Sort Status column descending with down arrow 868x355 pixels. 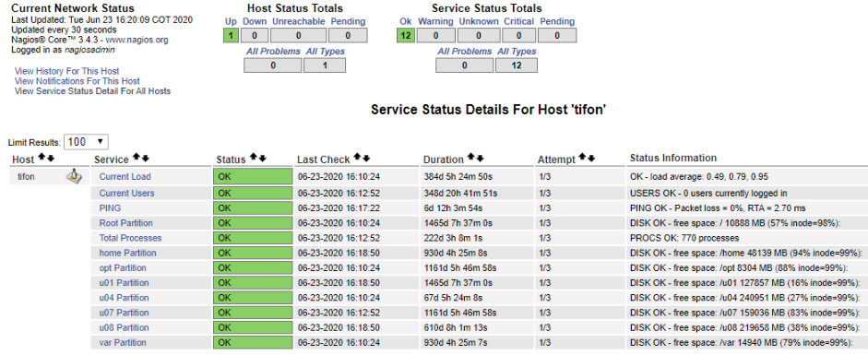(x=262, y=159)
